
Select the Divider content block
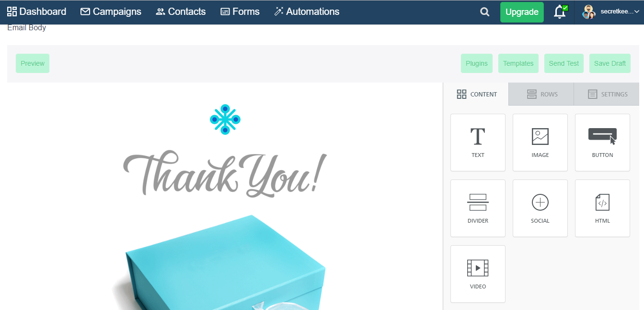pos(478,208)
